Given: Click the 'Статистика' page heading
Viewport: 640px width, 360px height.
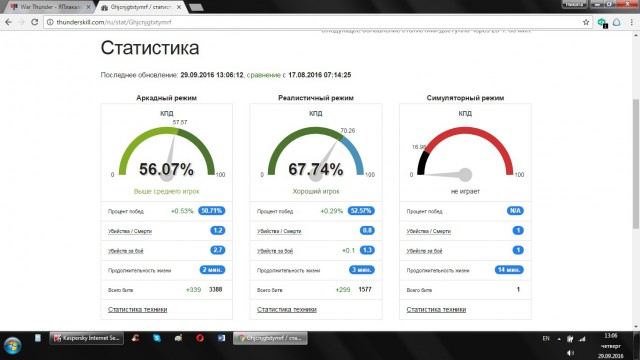Looking at the screenshot, I should click(150, 48).
